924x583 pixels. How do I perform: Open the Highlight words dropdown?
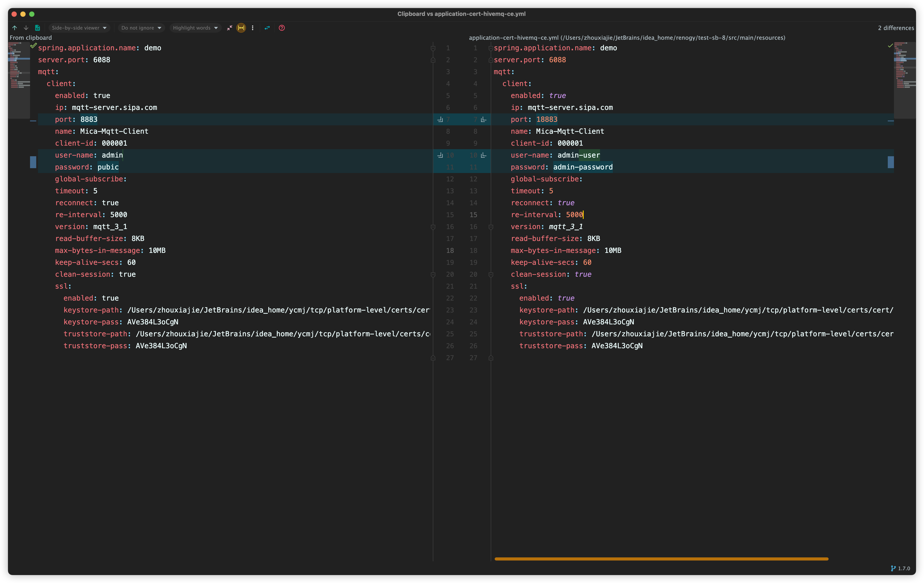(195, 28)
